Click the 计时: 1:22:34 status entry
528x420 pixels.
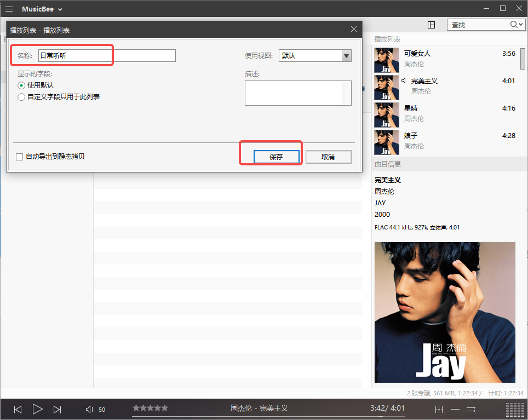[x=506, y=393]
